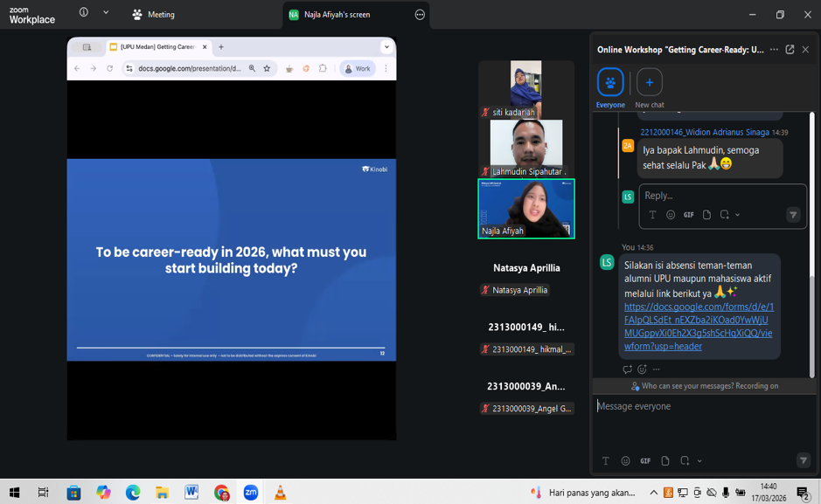The width and height of the screenshot is (821, 504).
Task: Click Who can see your messages
Action: pyautogui.click(x=705, y=386)
